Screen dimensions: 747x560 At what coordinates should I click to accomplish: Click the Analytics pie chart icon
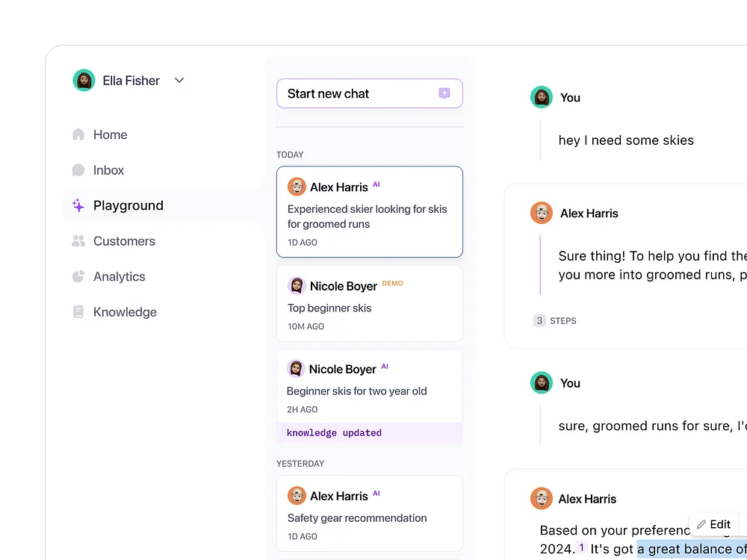(78, 276)
